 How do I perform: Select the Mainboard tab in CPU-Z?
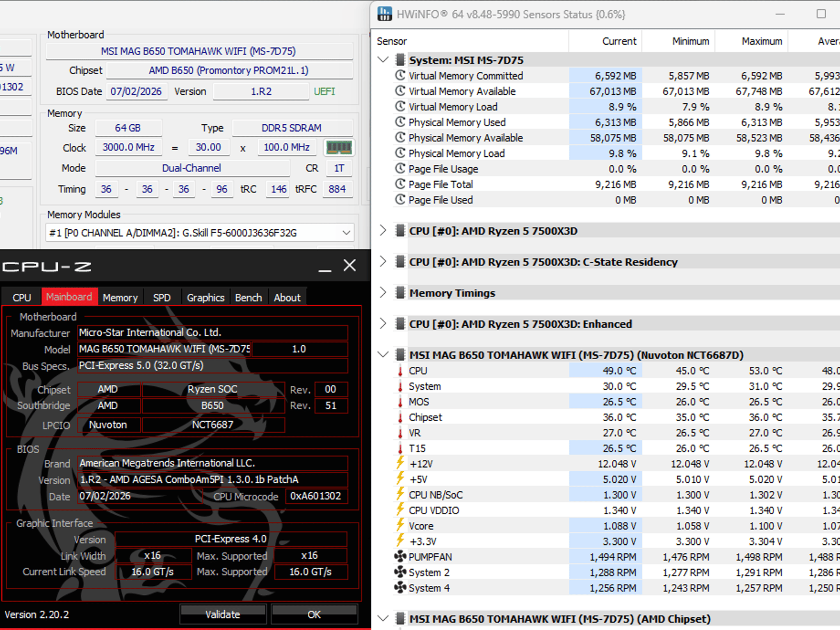[69, 297]
